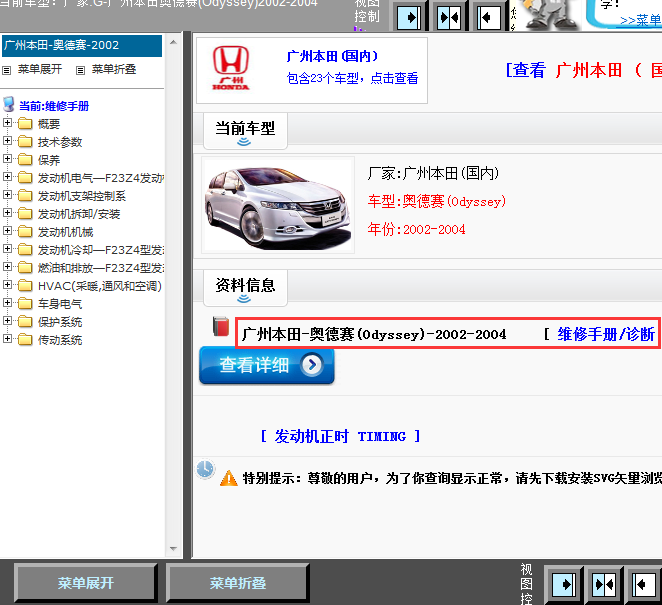Click the 查看详细 button
Image resolution: width=662 pixels, height=605 pixels.
click(x=267, y=365)
